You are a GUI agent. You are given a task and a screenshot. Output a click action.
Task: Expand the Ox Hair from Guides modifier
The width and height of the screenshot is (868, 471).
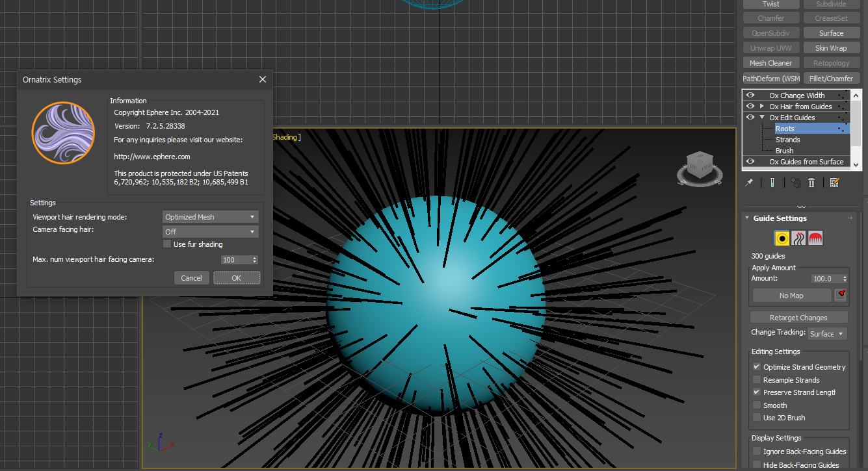[x=762, y=107]
